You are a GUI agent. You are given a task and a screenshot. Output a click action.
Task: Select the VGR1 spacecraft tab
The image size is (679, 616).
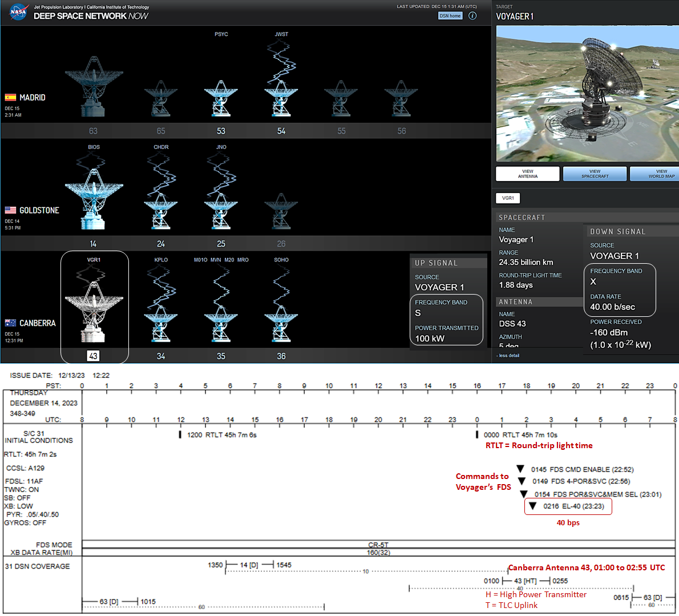508,198
